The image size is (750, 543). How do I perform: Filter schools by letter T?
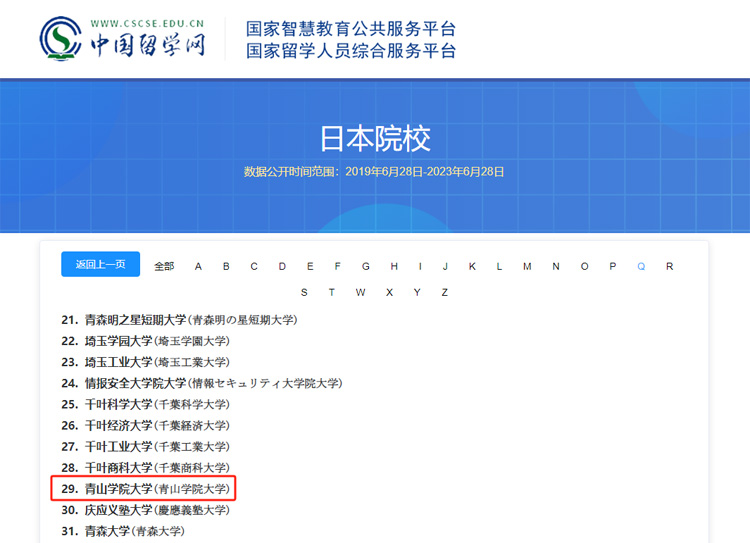pyautogui.click(x=332, y=292)
